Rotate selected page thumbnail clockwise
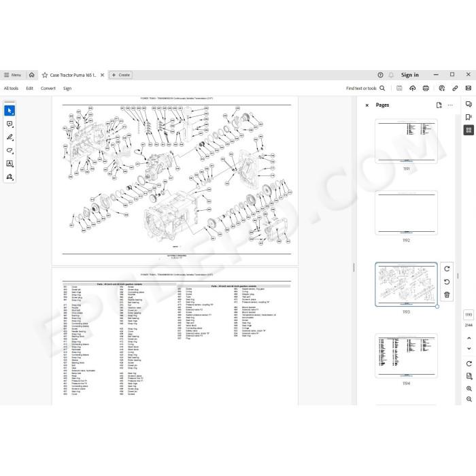476x476 pixels. 447,269
